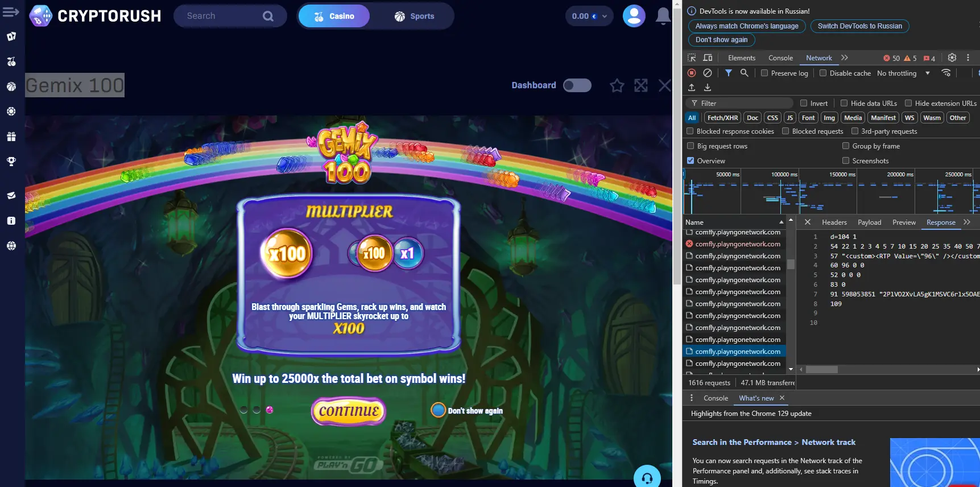Close the request details panel
This screenshot has height=487, width=980.
click(x=807, y=222)
